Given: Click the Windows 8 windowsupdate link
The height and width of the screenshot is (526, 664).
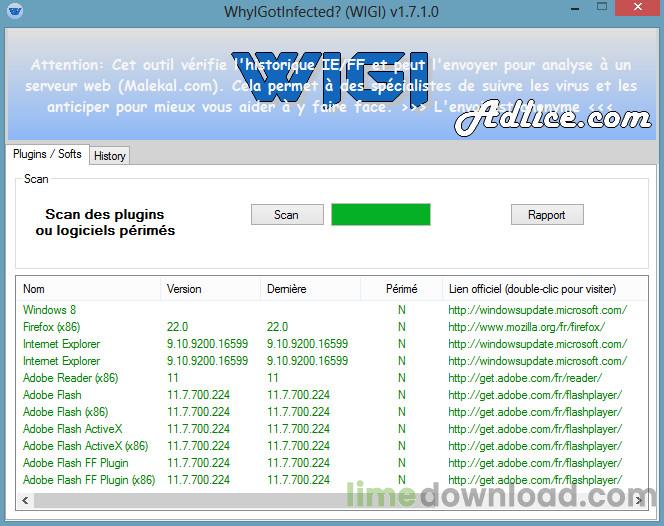Looking at the screenshot, I should (x=537, y=310).
